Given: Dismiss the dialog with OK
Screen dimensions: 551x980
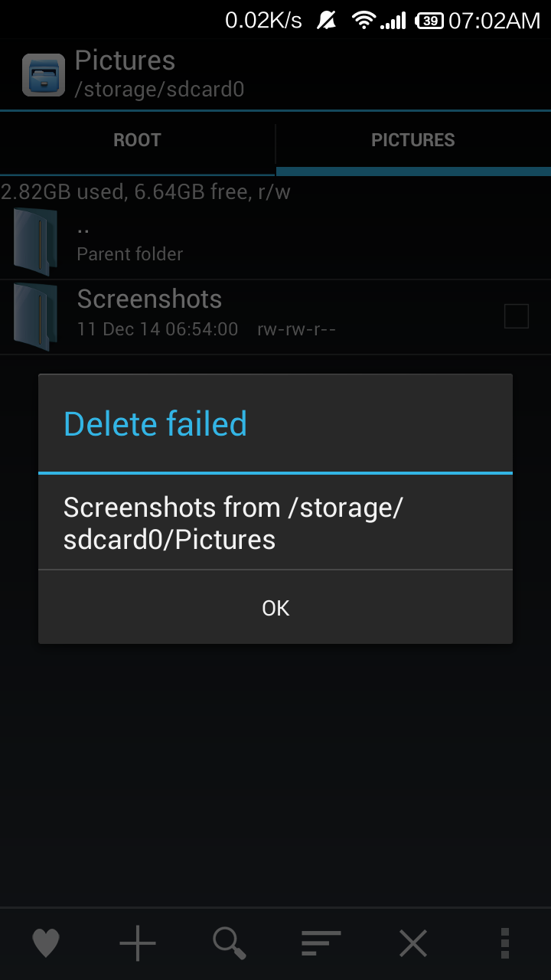Looking at the screenshot, I should [x=275, y=607].
